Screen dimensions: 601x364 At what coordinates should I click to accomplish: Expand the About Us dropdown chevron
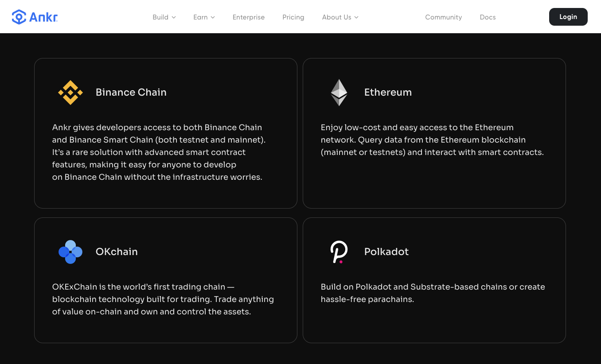point(356,17)
